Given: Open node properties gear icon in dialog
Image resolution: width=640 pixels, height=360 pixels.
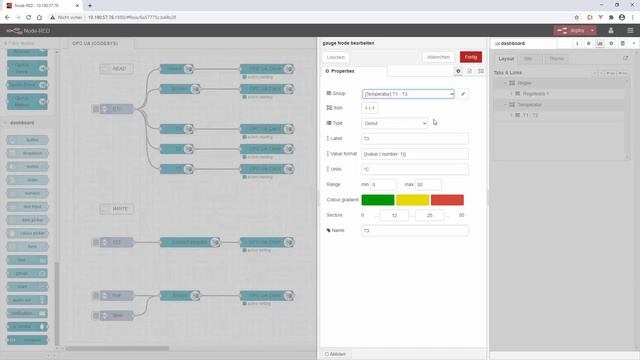Looking at the screenshot, I should 458,71.
